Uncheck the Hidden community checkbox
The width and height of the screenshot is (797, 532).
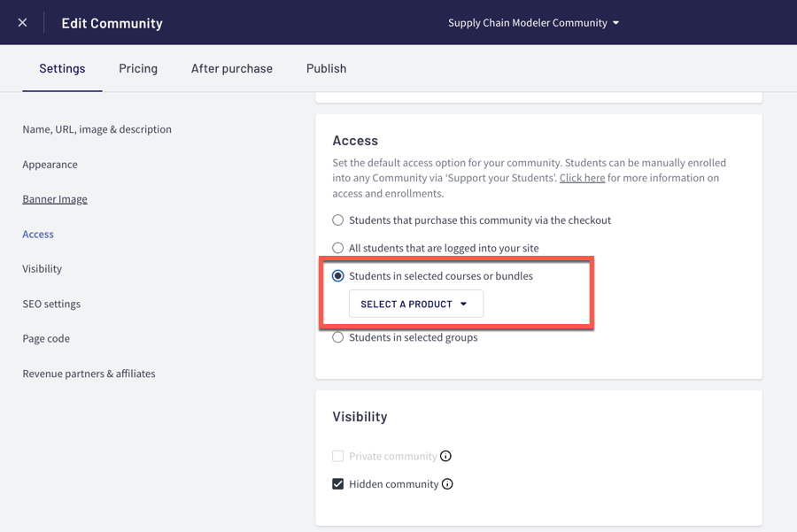coord(338,484)
